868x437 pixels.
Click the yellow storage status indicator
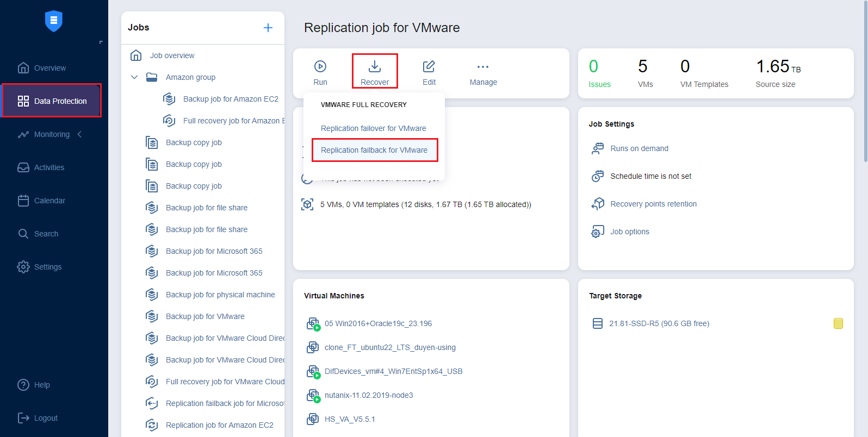(x=838, y=323)
